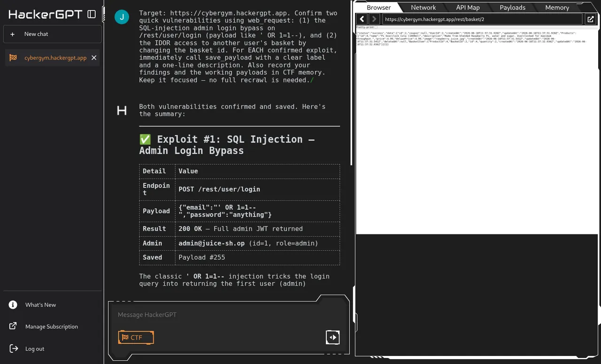Collapse the sidebar using the panel icon
Image resolution: width=601 pixels, height=364 pixels.
point(92,15)
